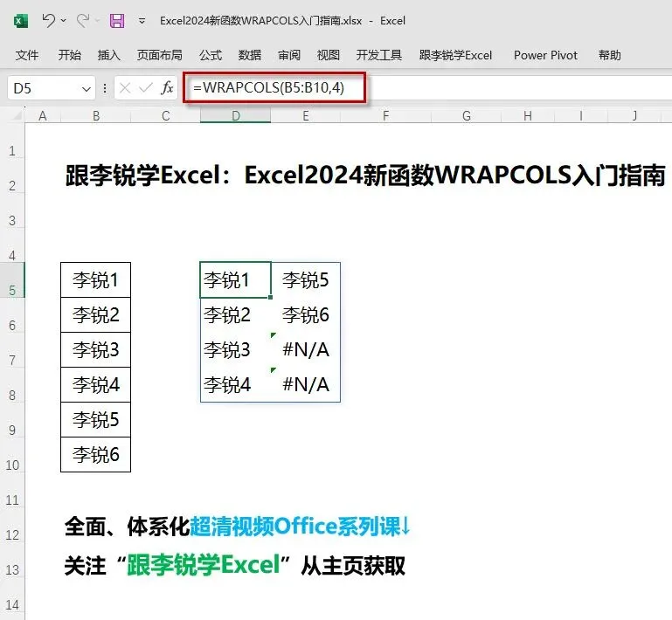Select cell B9 containing 李锐5
This screenshot has width=672, height=620.
[95, 420]
